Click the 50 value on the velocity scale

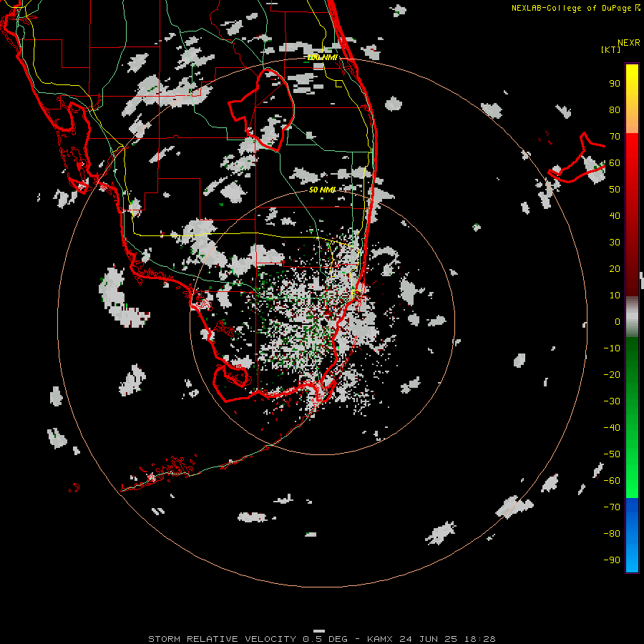click(x=615, y=190)
